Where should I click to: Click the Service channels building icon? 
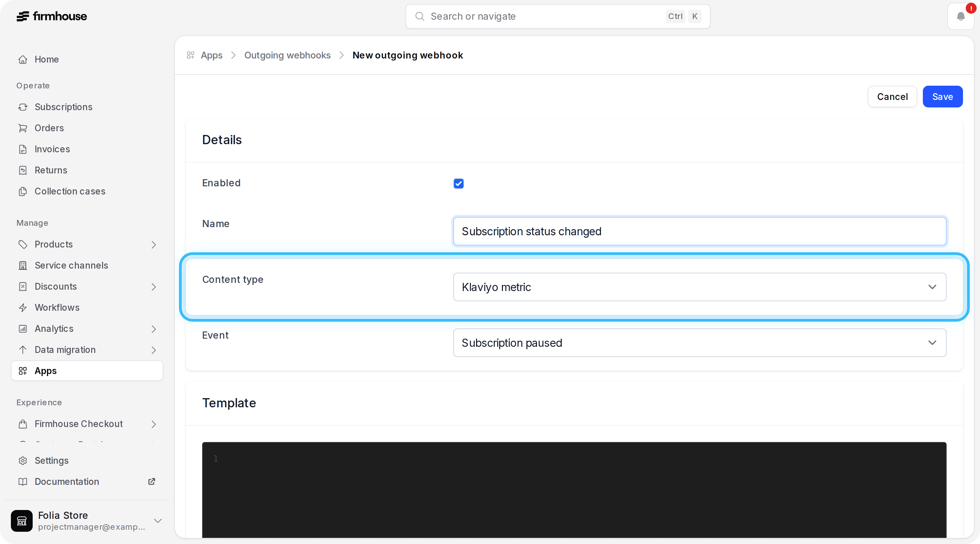point(23,265)
